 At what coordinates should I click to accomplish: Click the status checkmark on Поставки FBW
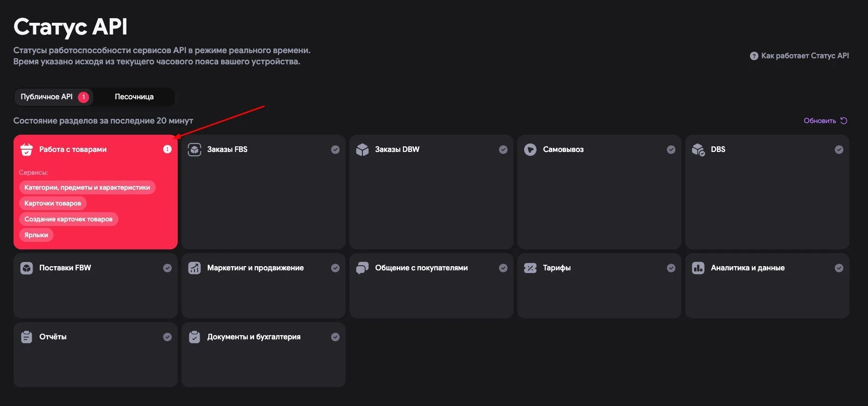(167, 268)
